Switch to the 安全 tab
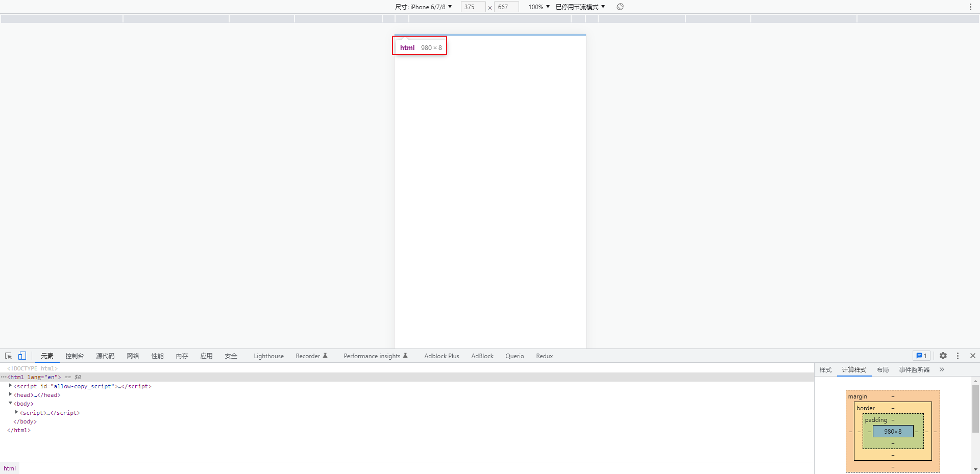980x474 pixels. click(231, 356)
